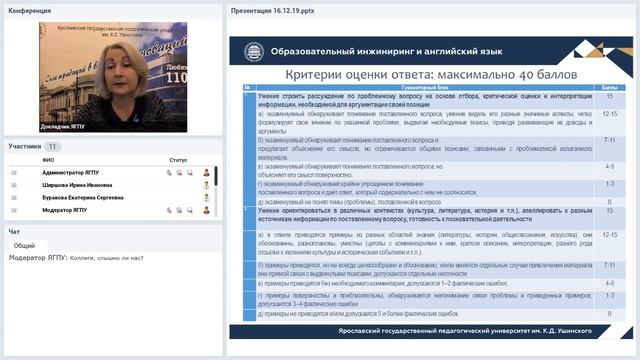Image resolution: width=640 pixels, height=360 pixels.
Task: Select participant Ширшова Ирина Ивановна
Action: click(x=77, y=185)
